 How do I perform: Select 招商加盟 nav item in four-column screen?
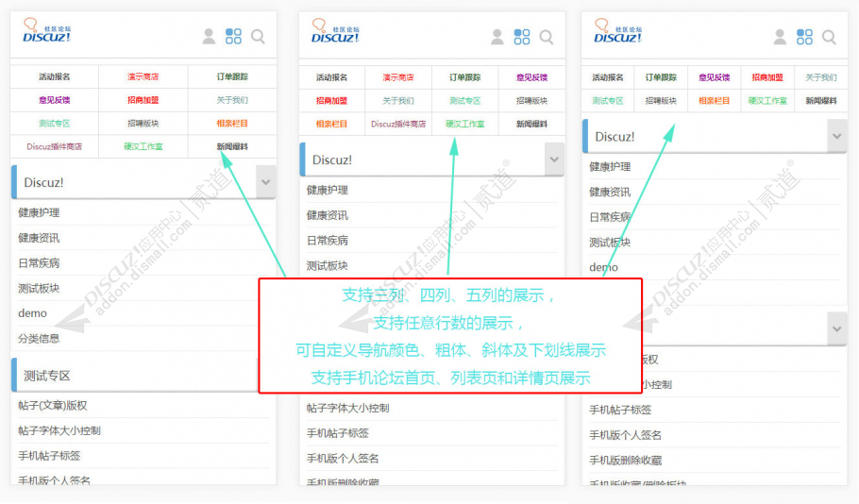tap(331, 101)
